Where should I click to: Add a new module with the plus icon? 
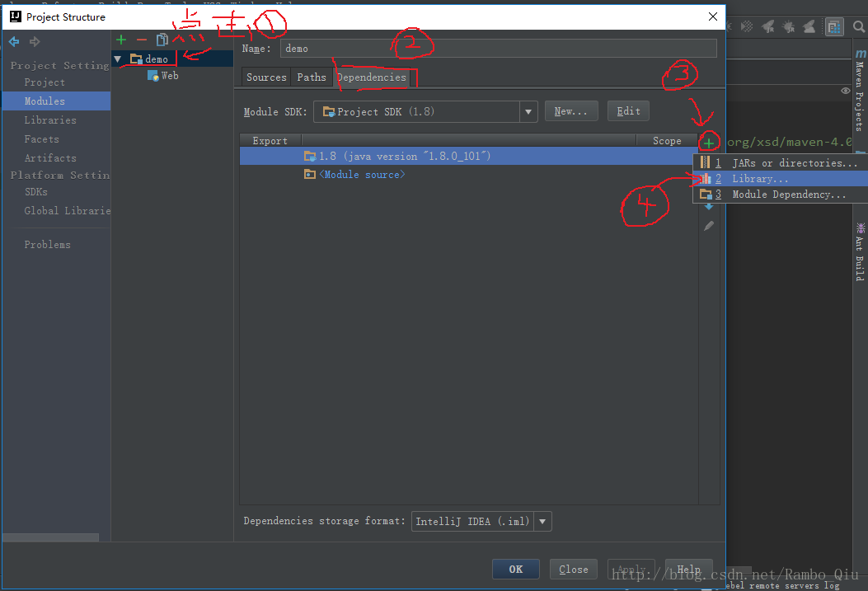click(121, 40)
